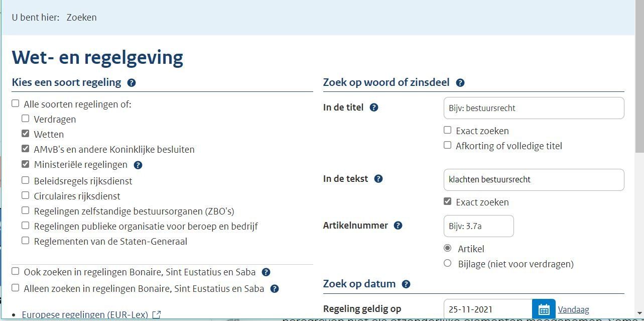Click 'Zoeken' in the breadcrumb
This screenshot has height=321, width=644.
pyautogui.click(x=81, y=18)
